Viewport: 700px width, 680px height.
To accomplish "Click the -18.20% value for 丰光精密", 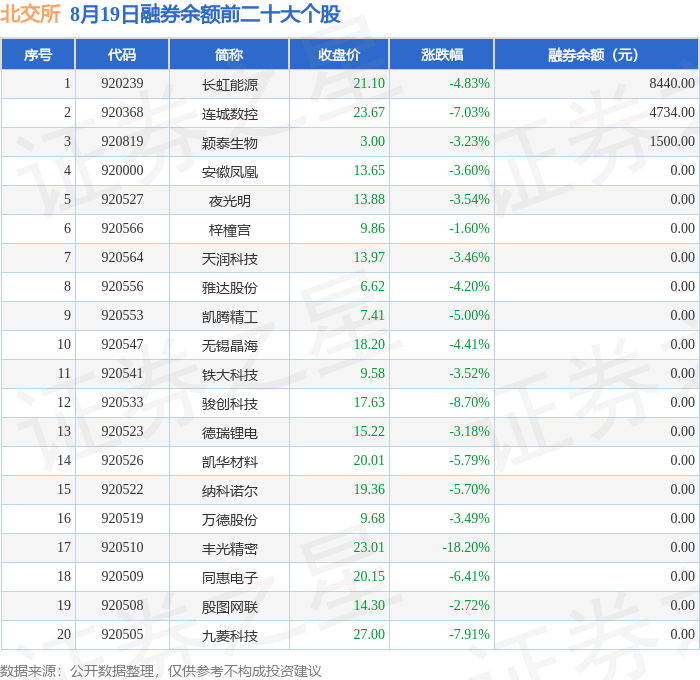I will coord(466,548).
